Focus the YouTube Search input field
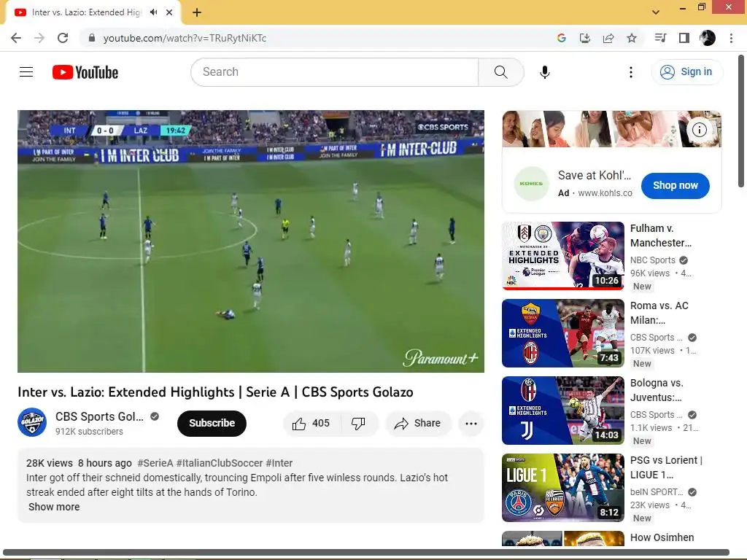Image resolution: width=747 pixels, height=560 pixels. pos(334,72)
